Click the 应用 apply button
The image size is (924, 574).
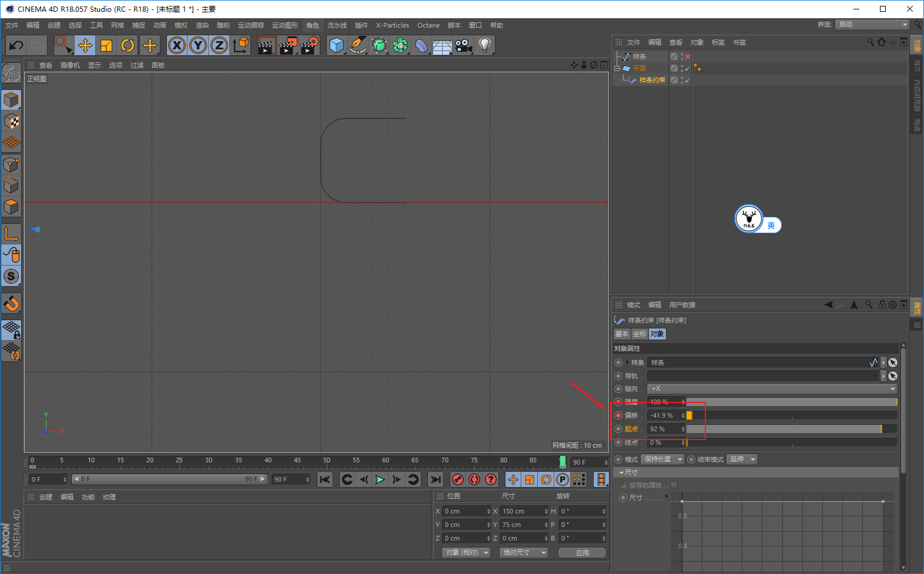pyautogui.click(x=582, y=552)
